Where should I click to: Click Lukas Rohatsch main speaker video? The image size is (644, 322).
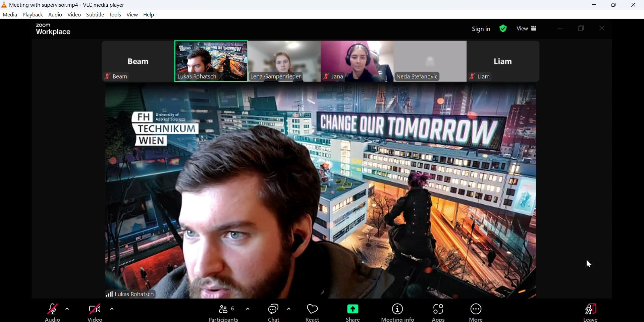(320, 191)
